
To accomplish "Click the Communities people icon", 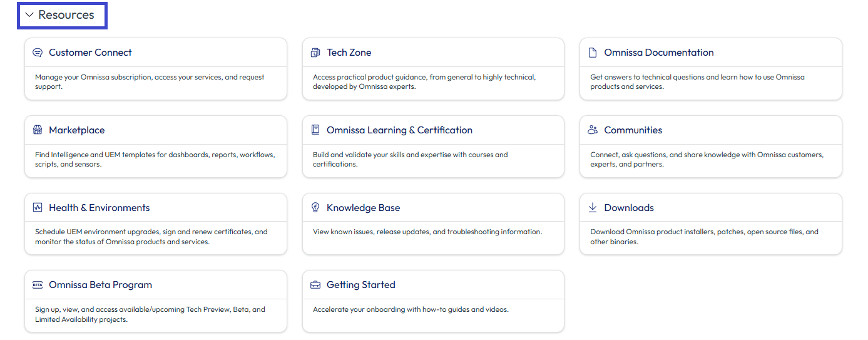I will pos(593,130).
